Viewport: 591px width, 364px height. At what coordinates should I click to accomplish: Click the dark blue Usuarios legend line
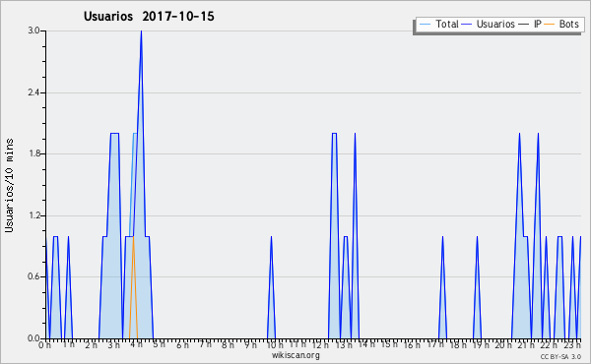point(467,25)
